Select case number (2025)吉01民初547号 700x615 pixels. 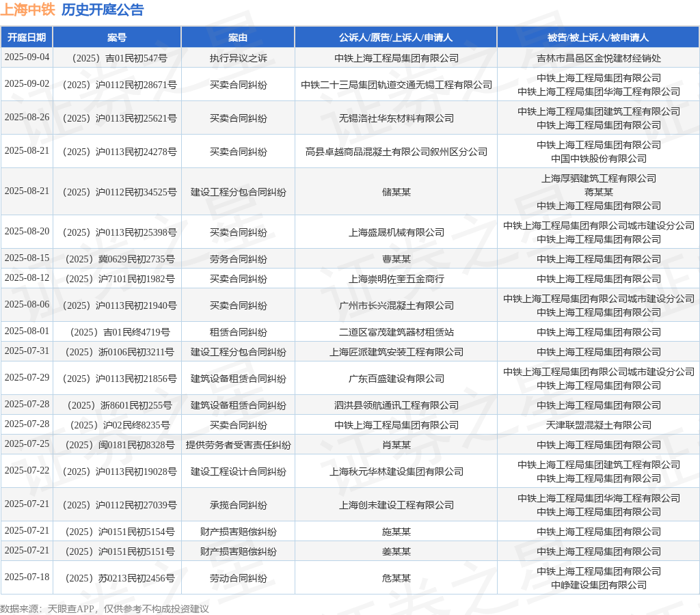pyautogui.click(x=119, y=59)
